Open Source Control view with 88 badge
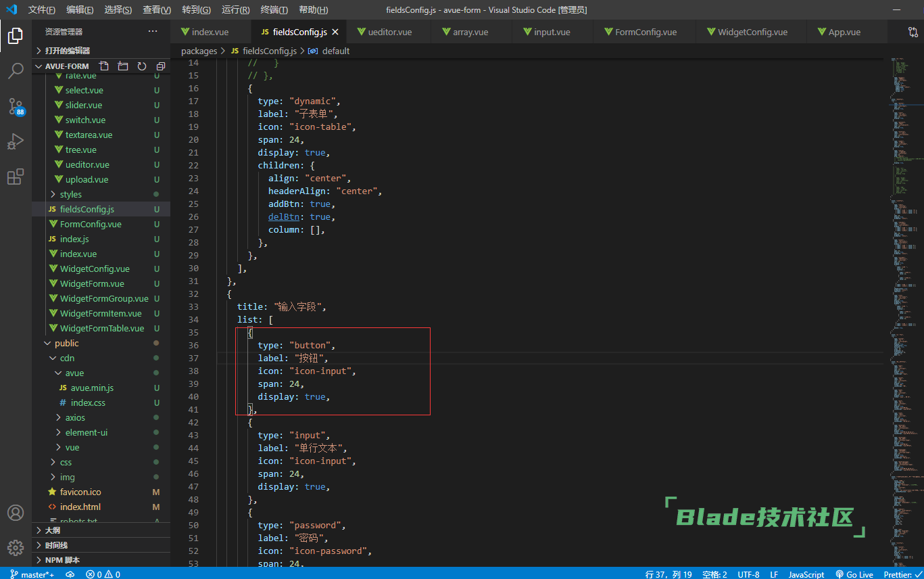Viewport: 924px width, 579px height. [x=16, y=106]
